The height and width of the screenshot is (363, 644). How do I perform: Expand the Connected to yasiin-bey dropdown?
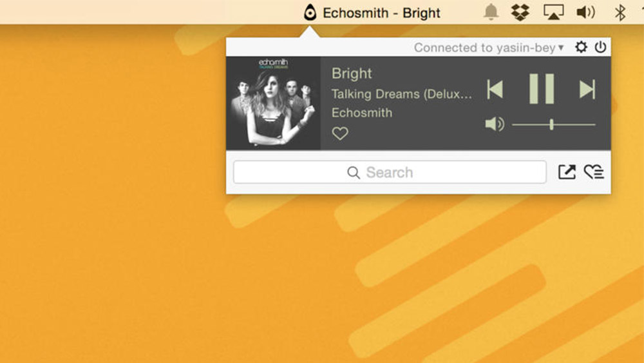tap(489, 48)
